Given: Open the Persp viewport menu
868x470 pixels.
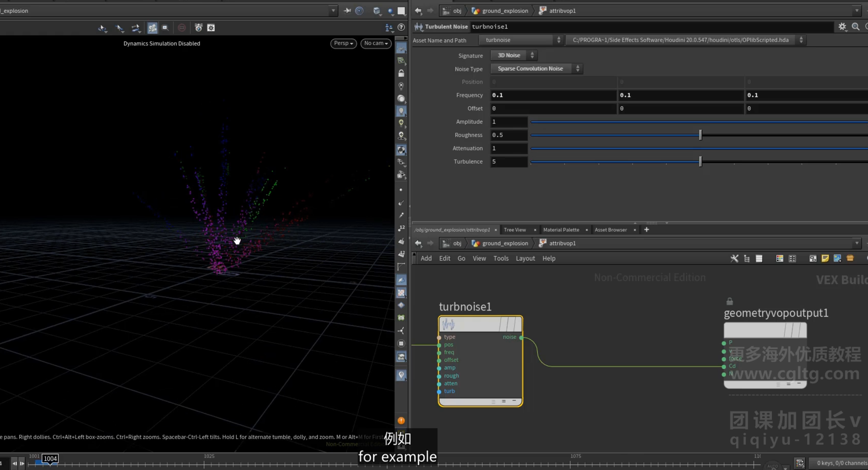Looking at the screenshot, I should click(343, 43).
